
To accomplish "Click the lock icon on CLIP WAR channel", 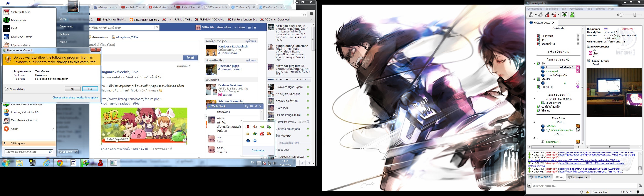I will click(578, 36).
